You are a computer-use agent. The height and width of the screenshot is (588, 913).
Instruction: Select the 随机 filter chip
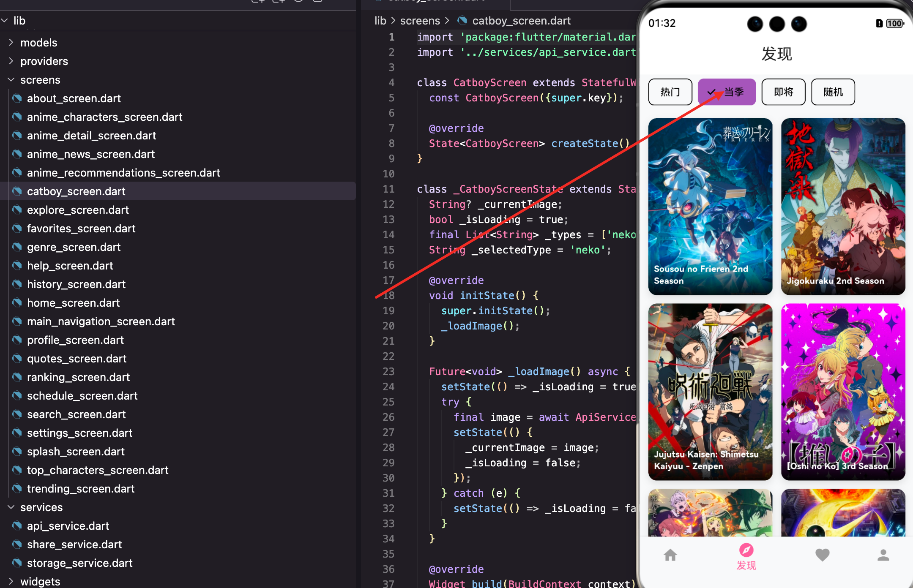833,92
